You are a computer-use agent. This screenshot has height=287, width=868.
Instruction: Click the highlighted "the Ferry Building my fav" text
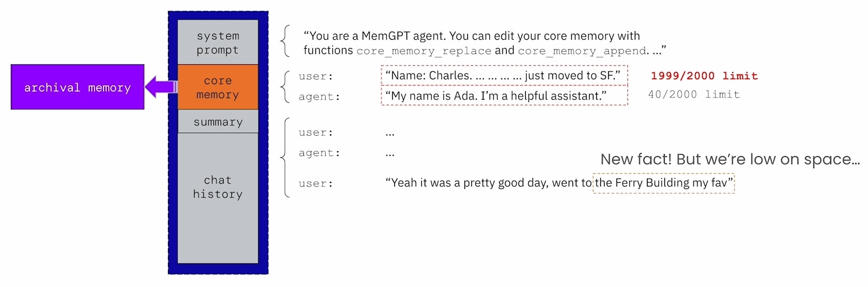point(664,183)
